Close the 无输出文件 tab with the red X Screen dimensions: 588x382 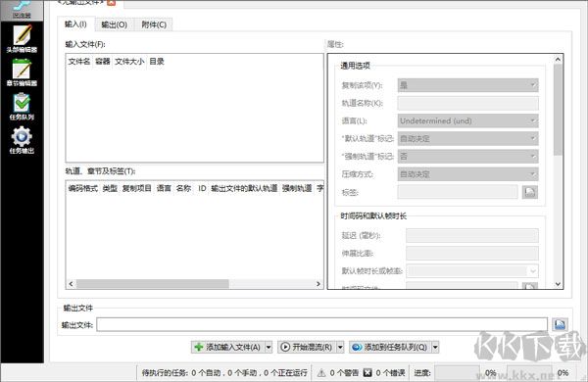pyautogui.click(x=111, y=2)
